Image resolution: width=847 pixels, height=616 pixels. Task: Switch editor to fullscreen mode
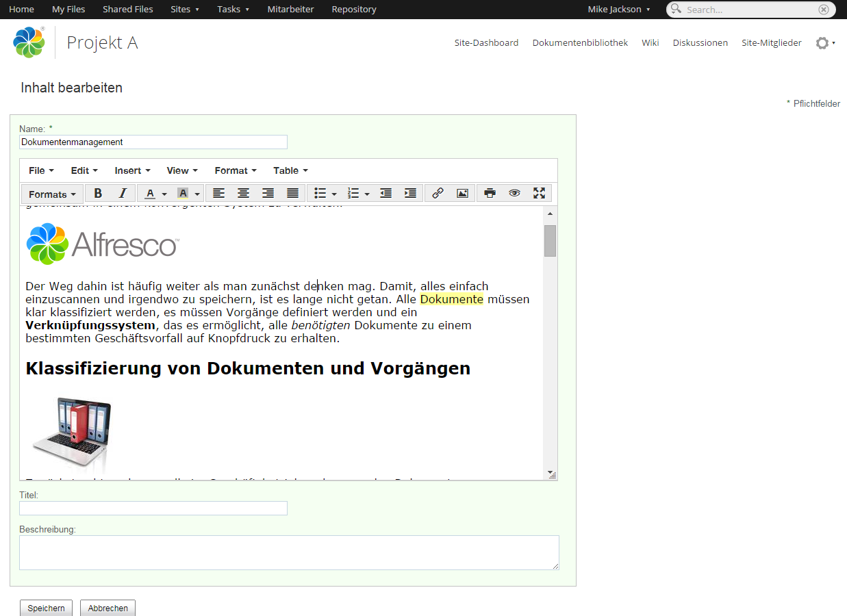pyautogui.click(x=539, y=194)
